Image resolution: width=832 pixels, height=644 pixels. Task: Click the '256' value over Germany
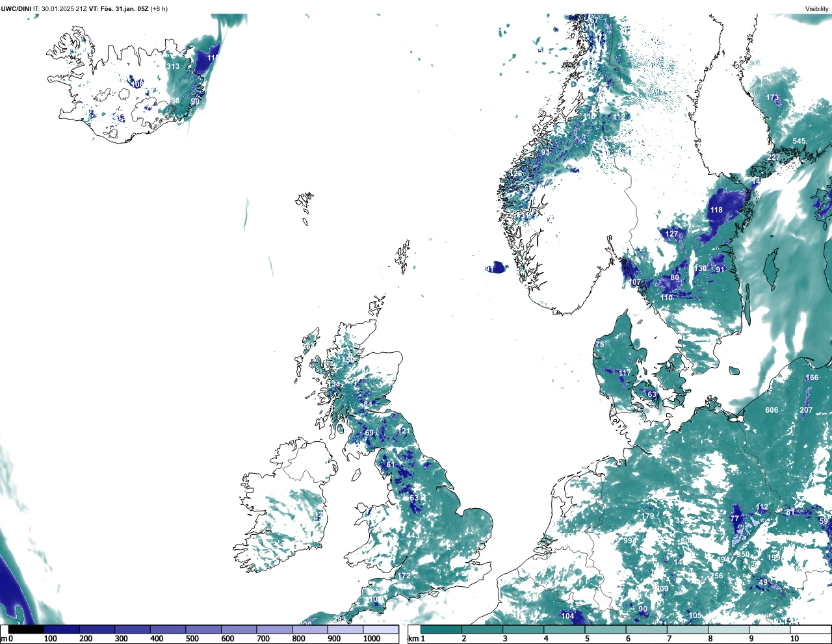coord(717,576)
